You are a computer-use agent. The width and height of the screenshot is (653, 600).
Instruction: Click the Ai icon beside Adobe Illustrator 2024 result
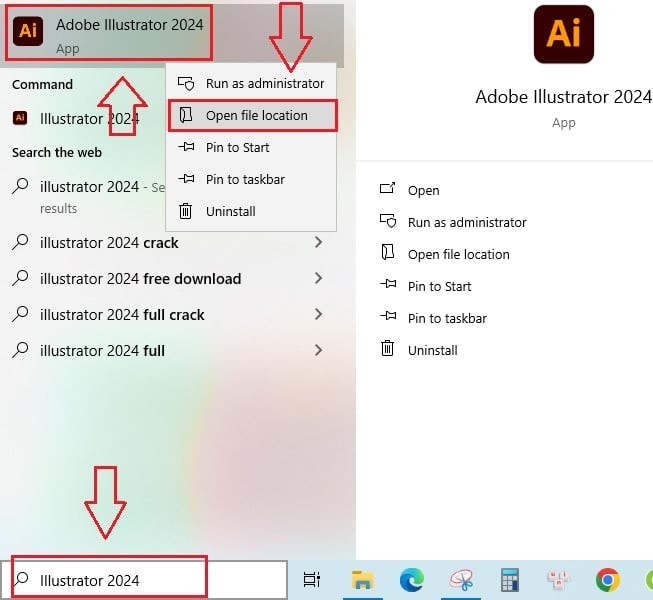[28, 31]
